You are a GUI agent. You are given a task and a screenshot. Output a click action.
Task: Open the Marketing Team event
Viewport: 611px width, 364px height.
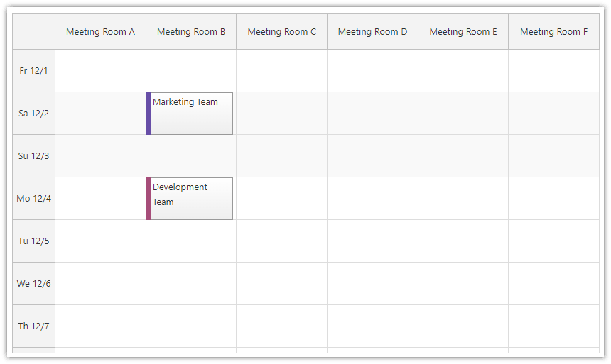pos(190,114)
